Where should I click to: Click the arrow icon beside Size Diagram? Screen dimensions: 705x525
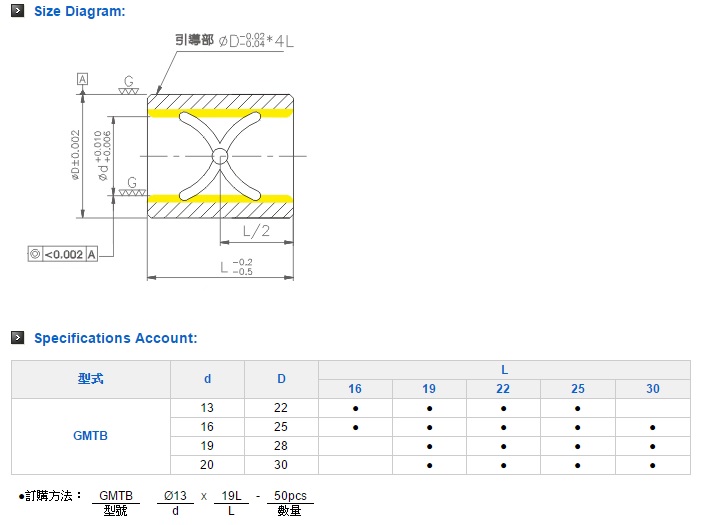coord(17,11)
